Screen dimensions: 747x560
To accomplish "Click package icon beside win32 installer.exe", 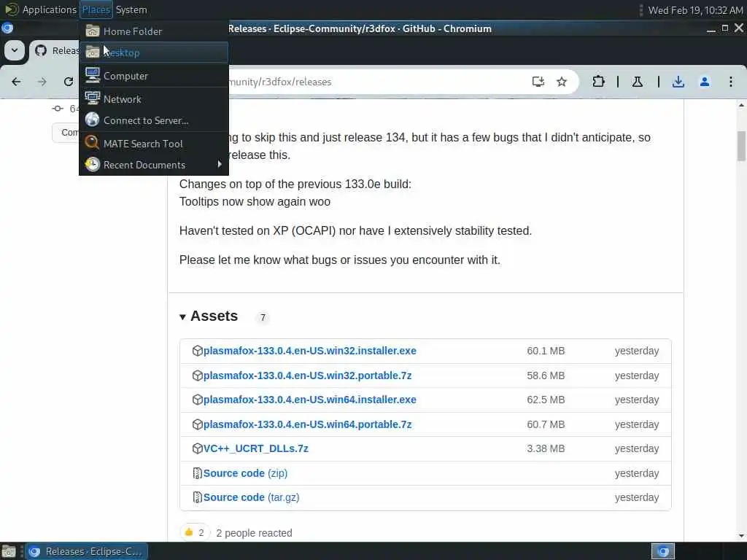I will pos(197,351).
